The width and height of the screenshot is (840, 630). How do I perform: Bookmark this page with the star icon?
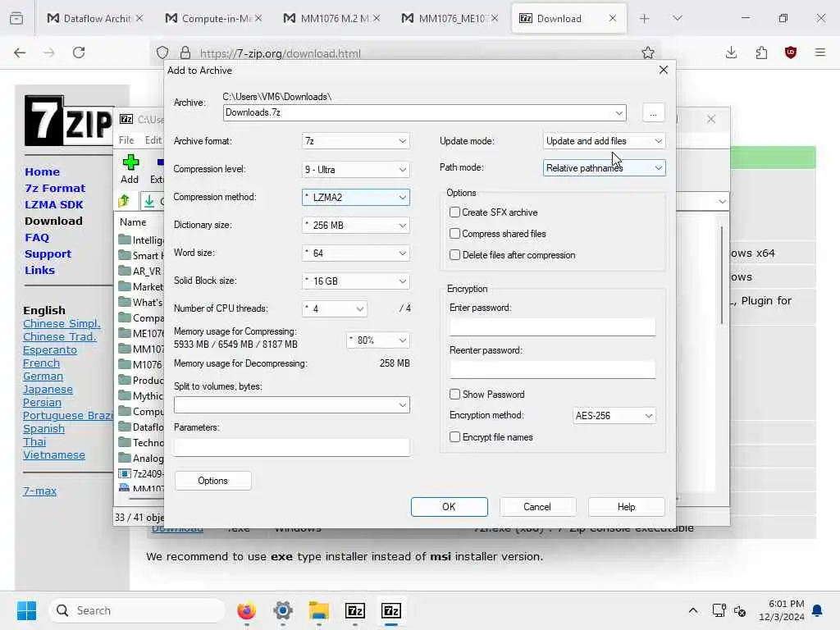coord(648,52)
